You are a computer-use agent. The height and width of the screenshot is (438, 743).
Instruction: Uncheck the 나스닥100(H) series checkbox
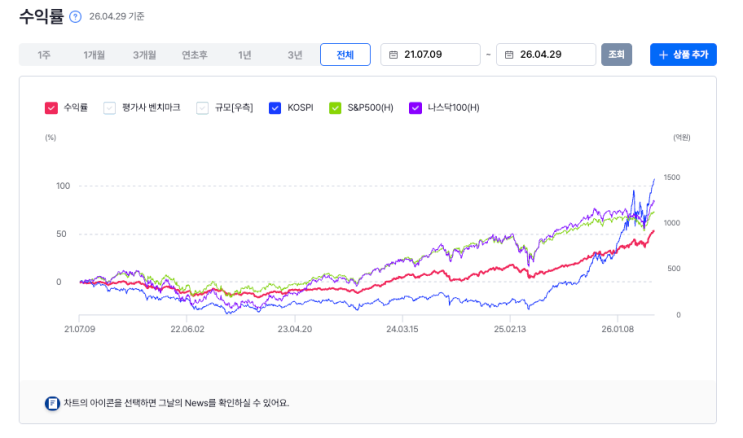pos(415,108)
